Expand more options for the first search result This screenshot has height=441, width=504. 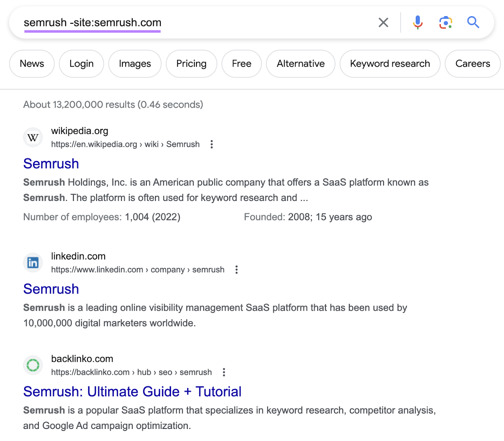(212, 144)
